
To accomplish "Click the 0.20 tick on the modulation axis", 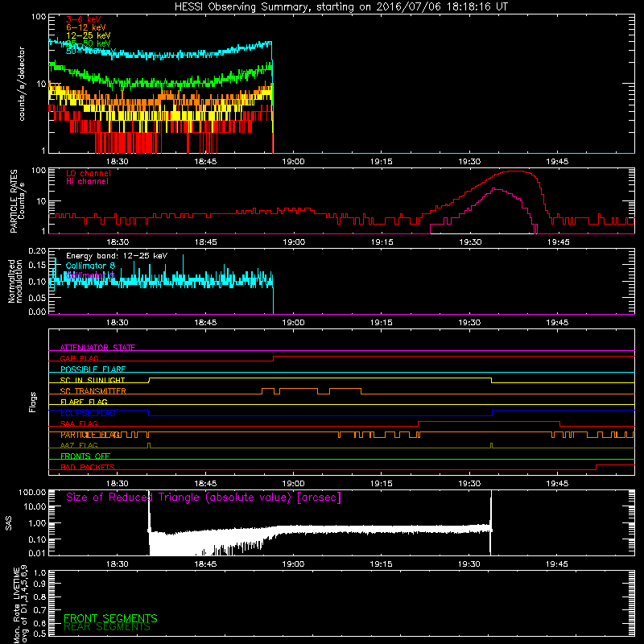I will 37,250.
